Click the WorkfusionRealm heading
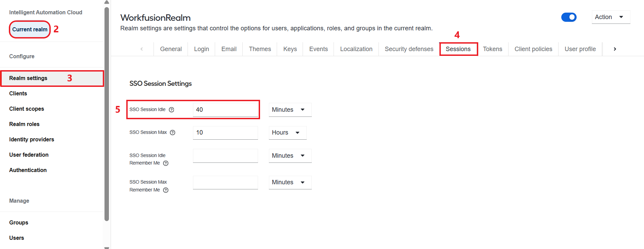Screen dimensions: 644x249 click(x=155, y=18)
